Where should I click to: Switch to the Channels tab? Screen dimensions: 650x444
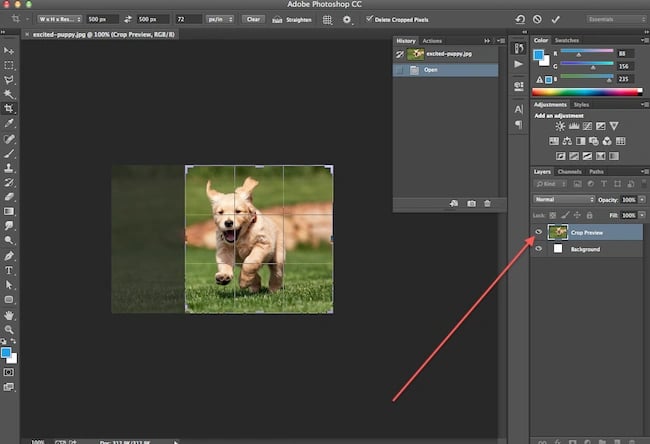click(x=569, y=171)
